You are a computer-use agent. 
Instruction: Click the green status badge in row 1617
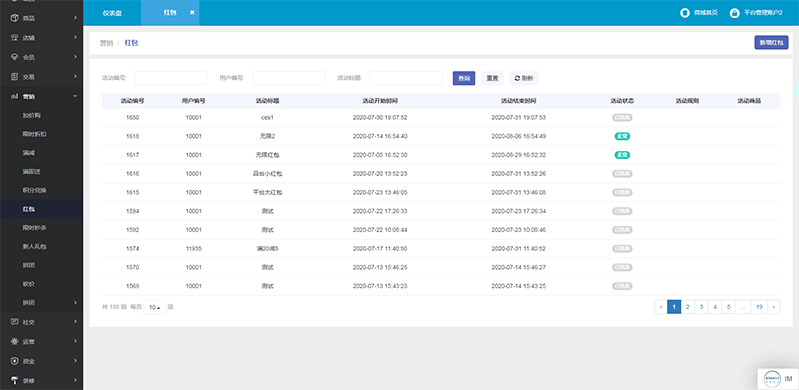pos(622,155)
